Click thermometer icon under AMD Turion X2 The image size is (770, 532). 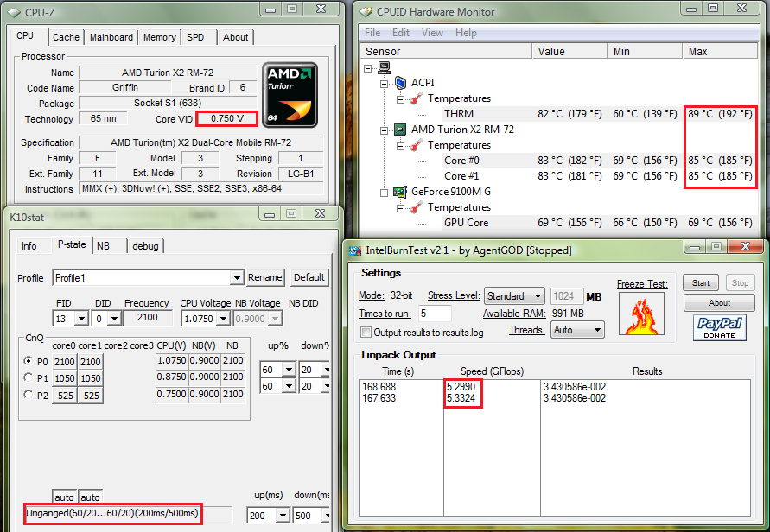(417, 145)
